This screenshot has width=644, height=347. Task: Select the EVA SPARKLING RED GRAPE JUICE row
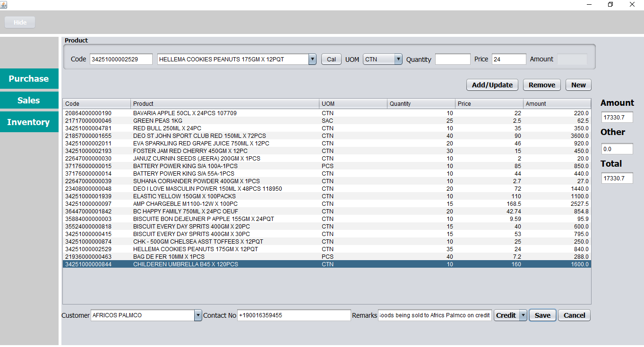327,144
